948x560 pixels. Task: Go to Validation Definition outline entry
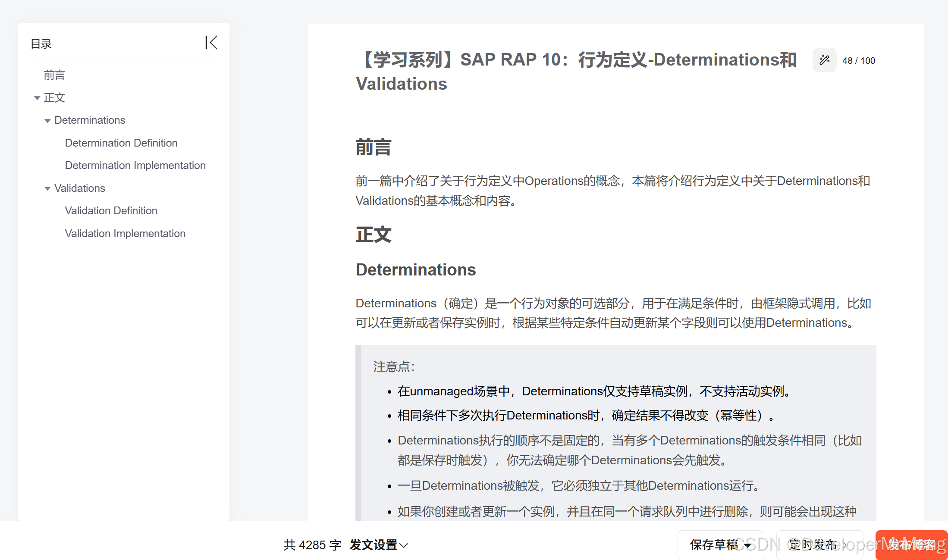pyautogui.click(x=111, y=211)
